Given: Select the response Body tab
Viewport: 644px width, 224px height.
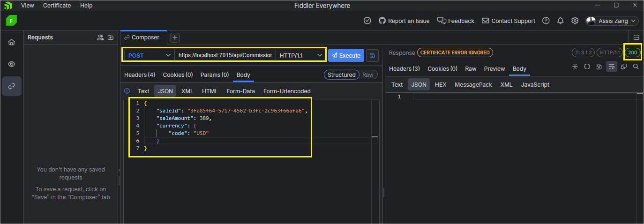Looking at the screenshot, I should (x=519, y=68).
